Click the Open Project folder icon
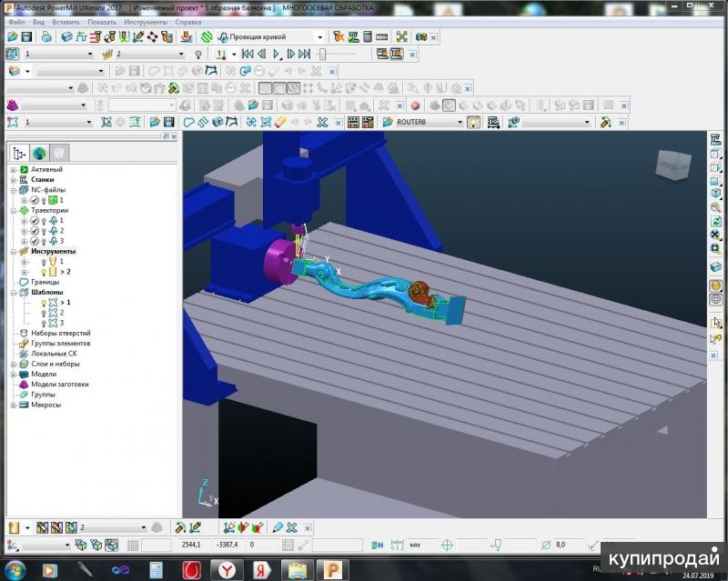 12,37
